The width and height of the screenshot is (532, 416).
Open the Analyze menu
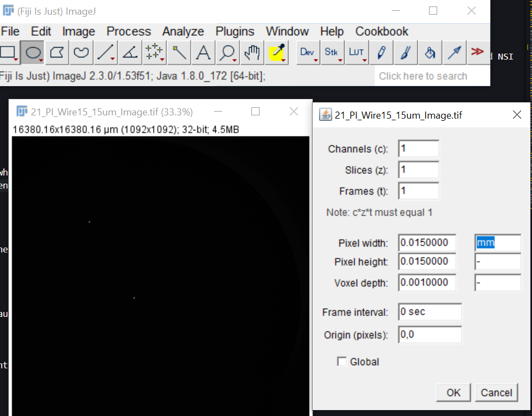(x=183, y=31)
